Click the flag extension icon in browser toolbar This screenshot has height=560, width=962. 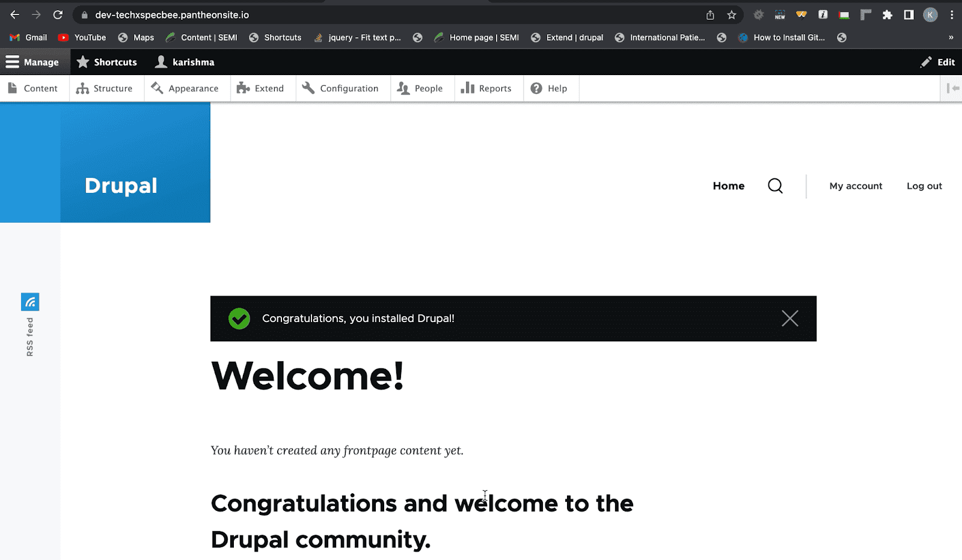(x=844, y=15)
